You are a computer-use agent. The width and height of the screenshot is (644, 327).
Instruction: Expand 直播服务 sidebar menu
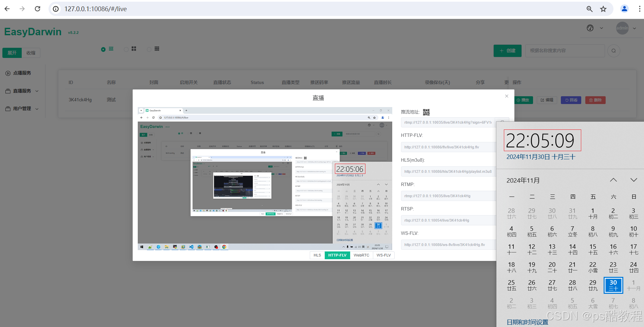[x=22, y=91]
